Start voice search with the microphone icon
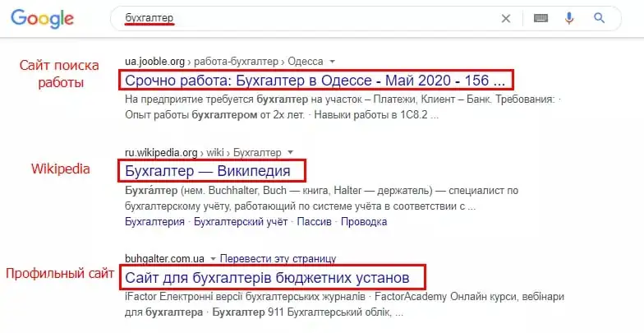 point(568,18)
